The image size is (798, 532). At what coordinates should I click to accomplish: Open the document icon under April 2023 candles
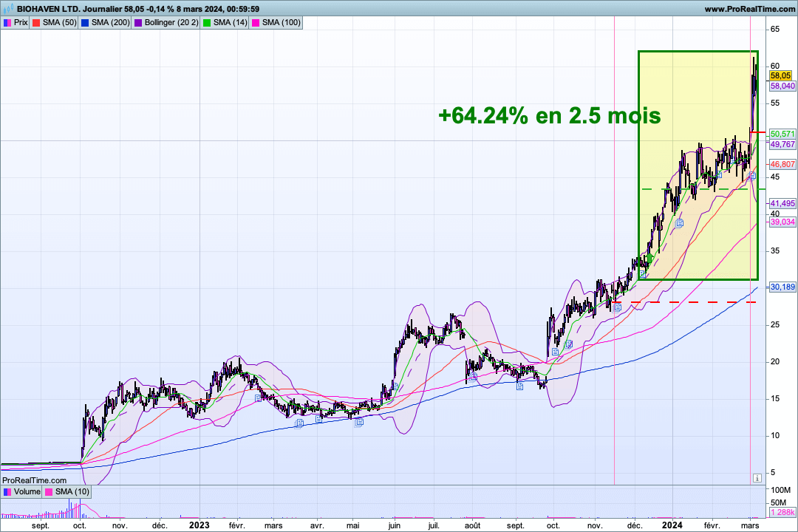tap(318, 419)
